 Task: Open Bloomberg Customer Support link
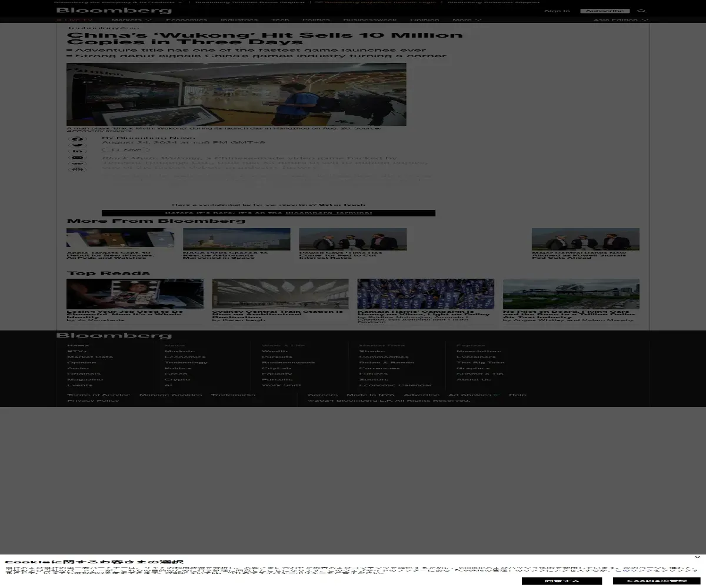494,2
